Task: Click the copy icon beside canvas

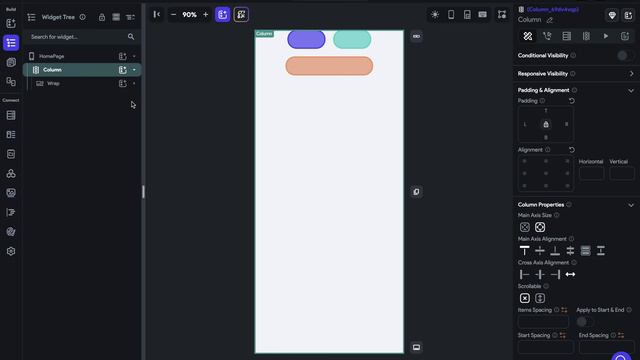Action: coord(416,192)
